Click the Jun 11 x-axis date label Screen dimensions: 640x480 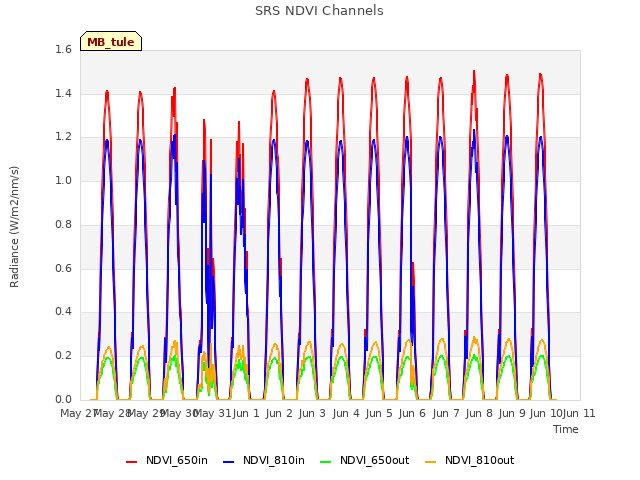point(579,413)
